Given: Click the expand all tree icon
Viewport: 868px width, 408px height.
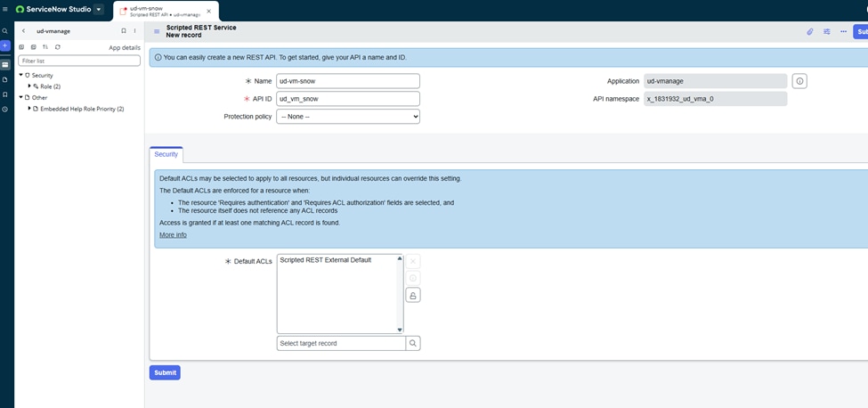Looking at the screenshot, I should pos(21,47).
